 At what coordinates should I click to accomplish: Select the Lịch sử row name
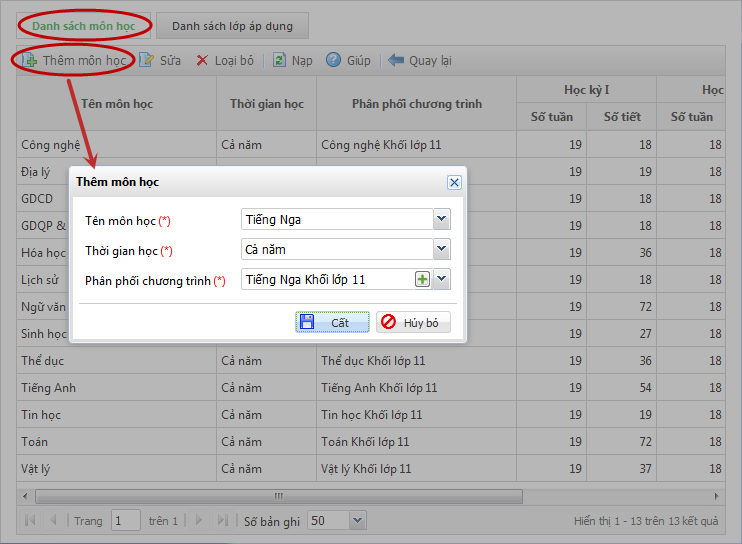point(40,280)
